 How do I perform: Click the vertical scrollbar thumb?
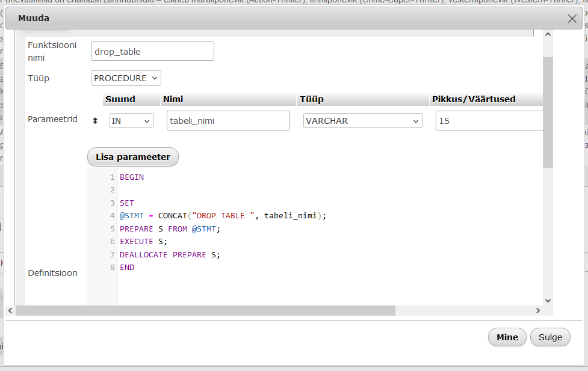pos(548,111)
